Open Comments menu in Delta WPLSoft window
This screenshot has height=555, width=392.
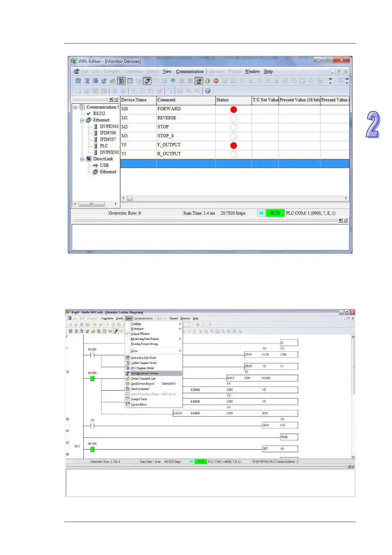click(107, 318)
